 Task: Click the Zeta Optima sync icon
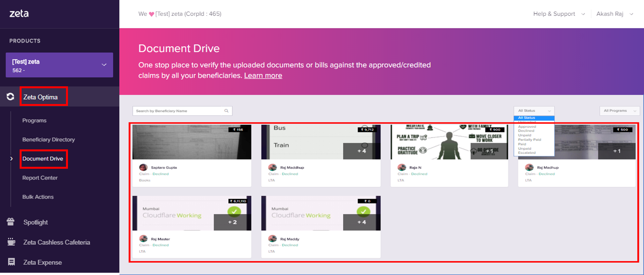tap(10, 97)
